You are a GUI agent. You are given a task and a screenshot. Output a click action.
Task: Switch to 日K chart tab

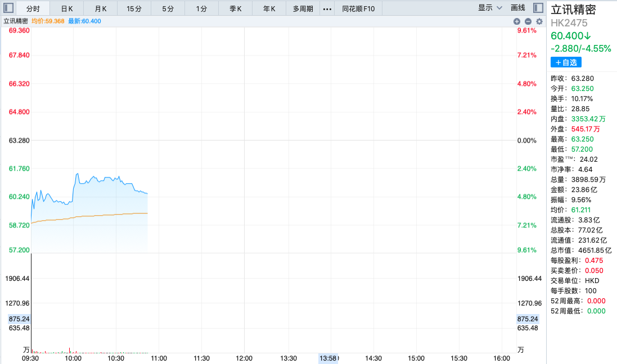tap(67, 8)
